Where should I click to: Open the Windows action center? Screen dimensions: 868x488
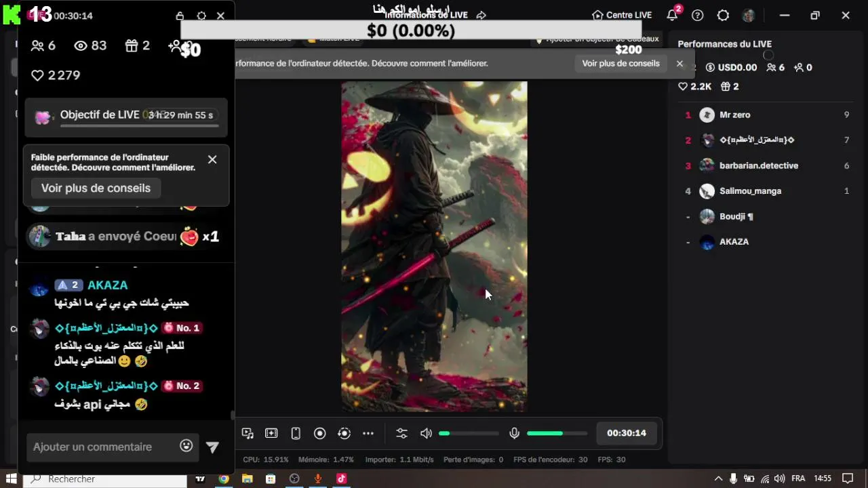[848, 479]
